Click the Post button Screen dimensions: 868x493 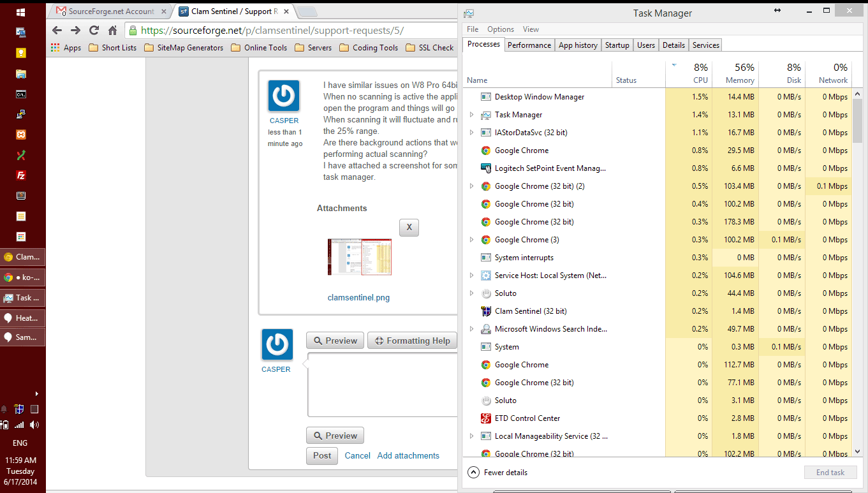[322, 455]
